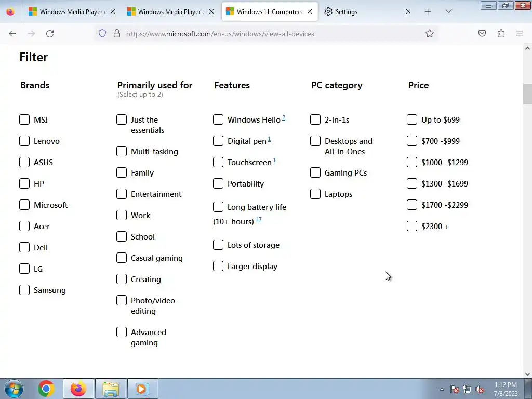
Task: Tick Just the essentials checkbox
Action: coord(122,119)
